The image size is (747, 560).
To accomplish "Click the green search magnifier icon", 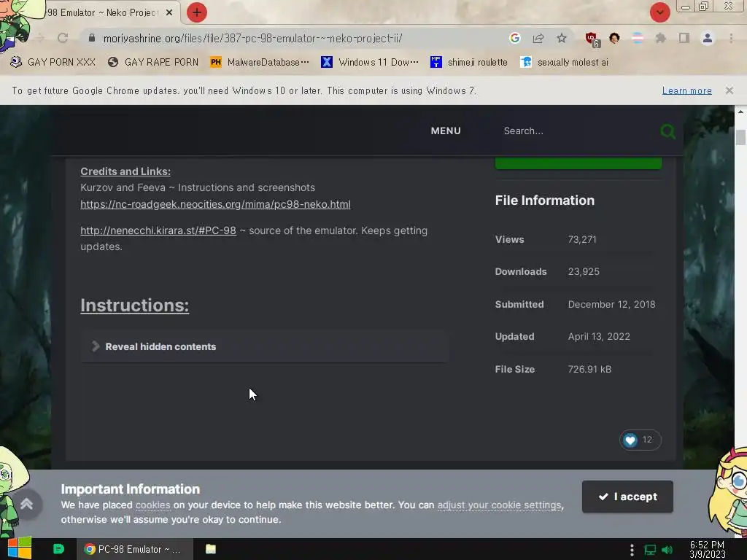I will pos(668,131).
